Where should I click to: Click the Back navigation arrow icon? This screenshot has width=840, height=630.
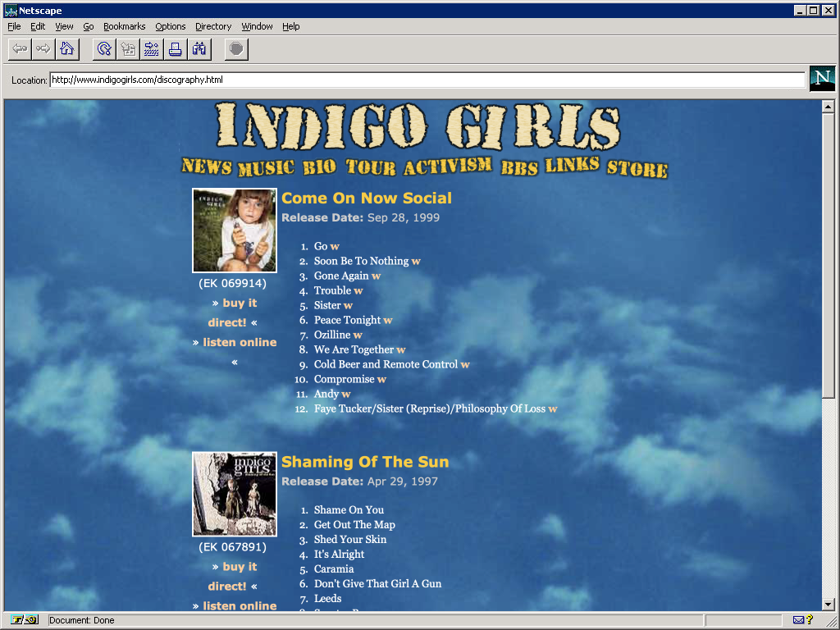point(20,49)
